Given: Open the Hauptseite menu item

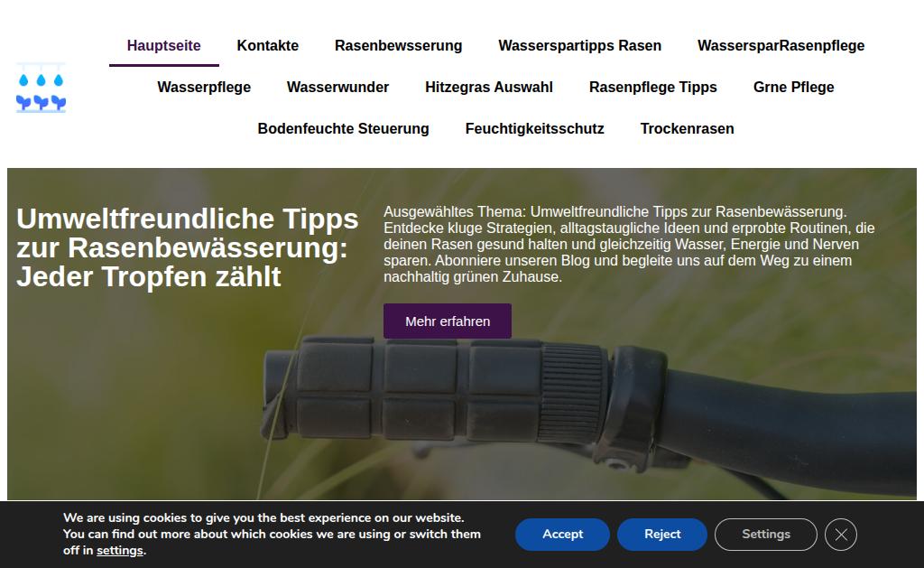Looking at the screenshot, I should pyautogui.click(x=164, y=45).
